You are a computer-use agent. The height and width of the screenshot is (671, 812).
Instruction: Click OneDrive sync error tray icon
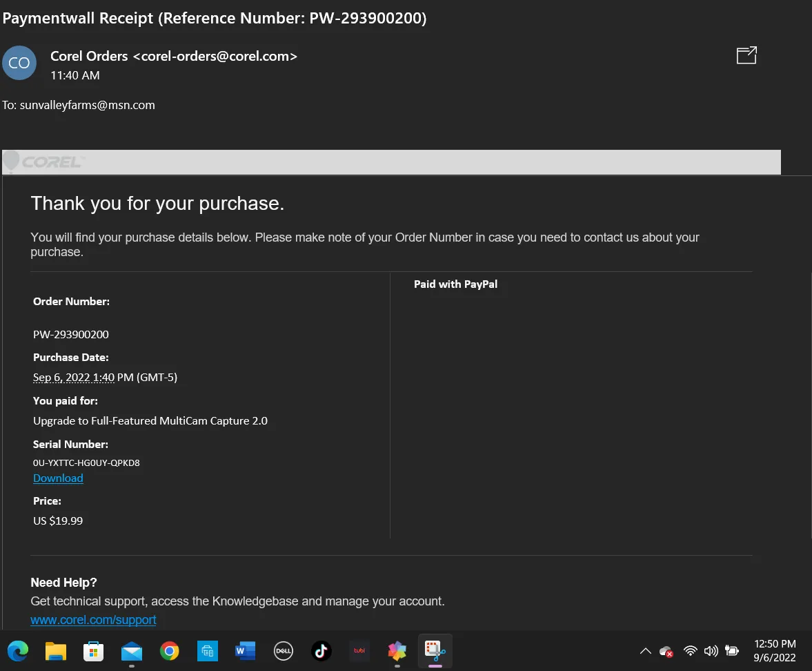[666, 651]
